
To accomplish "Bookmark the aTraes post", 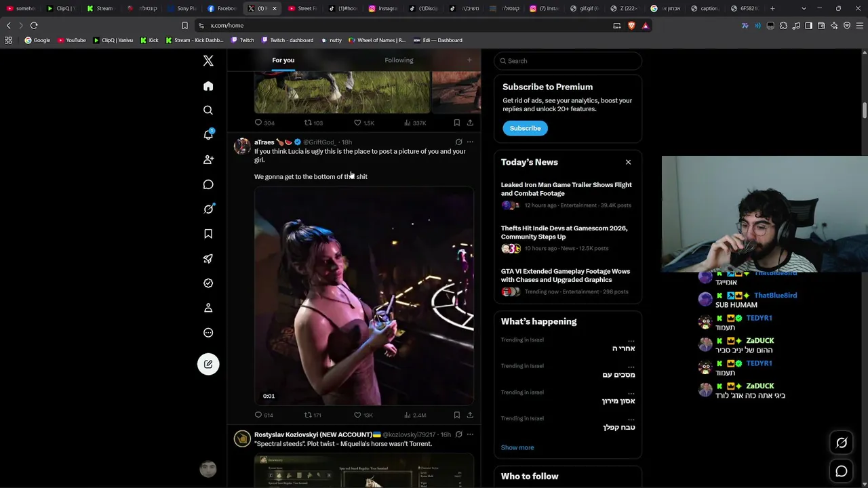I will [457, 415].
